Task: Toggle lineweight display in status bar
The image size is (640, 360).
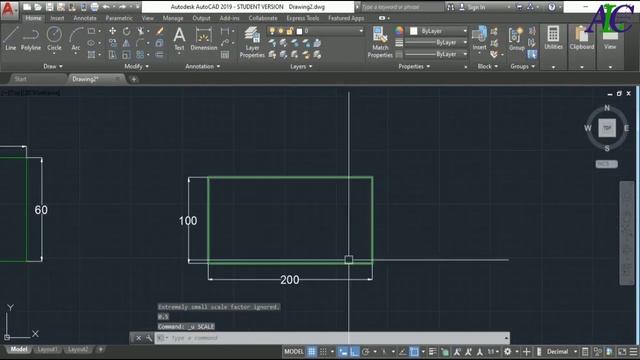Action: click(x=433, y=351)
